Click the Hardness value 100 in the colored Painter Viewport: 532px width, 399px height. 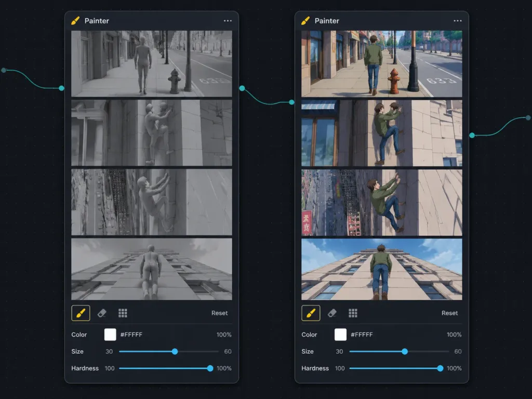tap(340, 368)
